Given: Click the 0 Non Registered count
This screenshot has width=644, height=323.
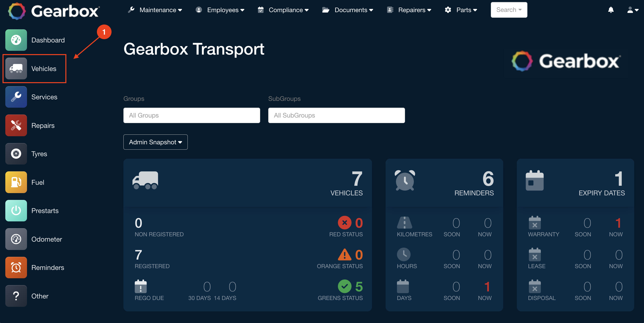Looking at the screenshot, I should click(138, 223).
